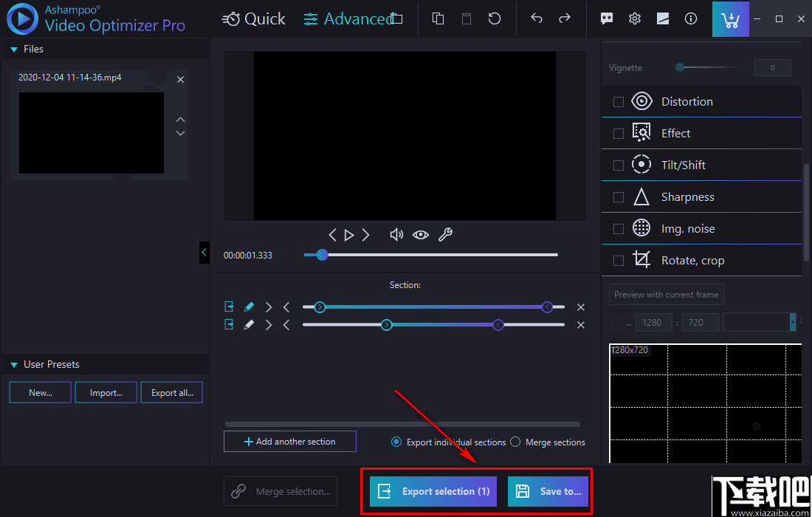
Task: Click the Rotate, crop icon
Action: click(641, 260)
